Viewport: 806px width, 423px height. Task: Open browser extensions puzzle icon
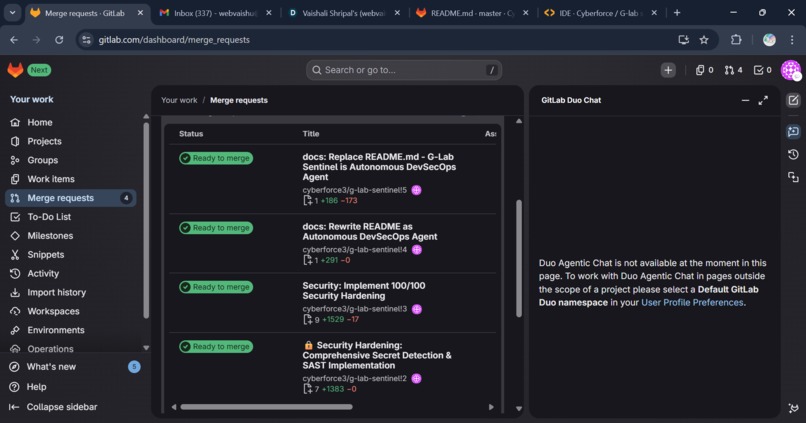tap(736, 40)
